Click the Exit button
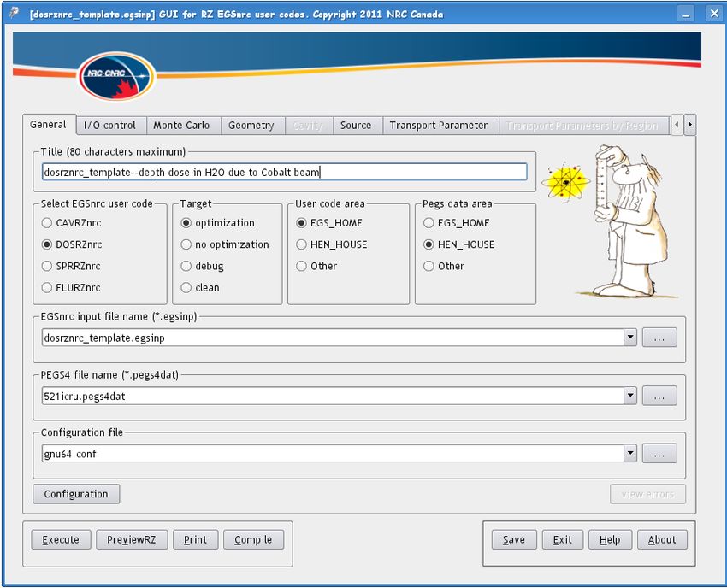The height and width of the screenshot is (588, 727). (x=563, y=540)
